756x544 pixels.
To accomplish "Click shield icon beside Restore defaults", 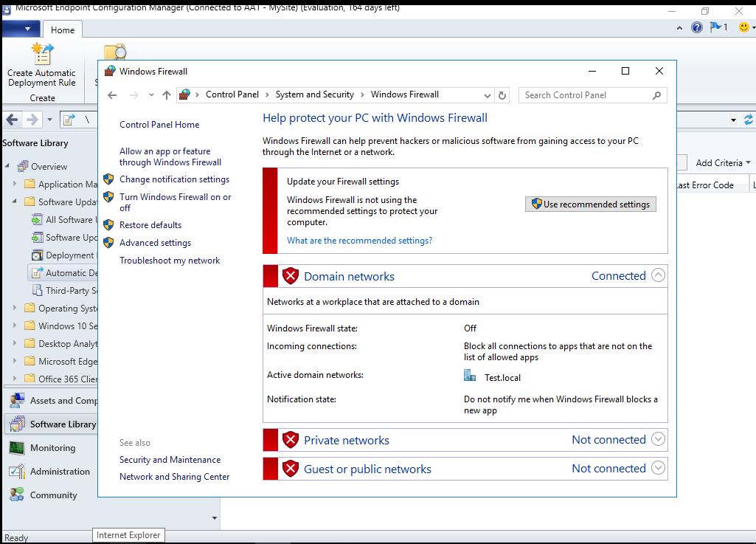I will [108, 225].
